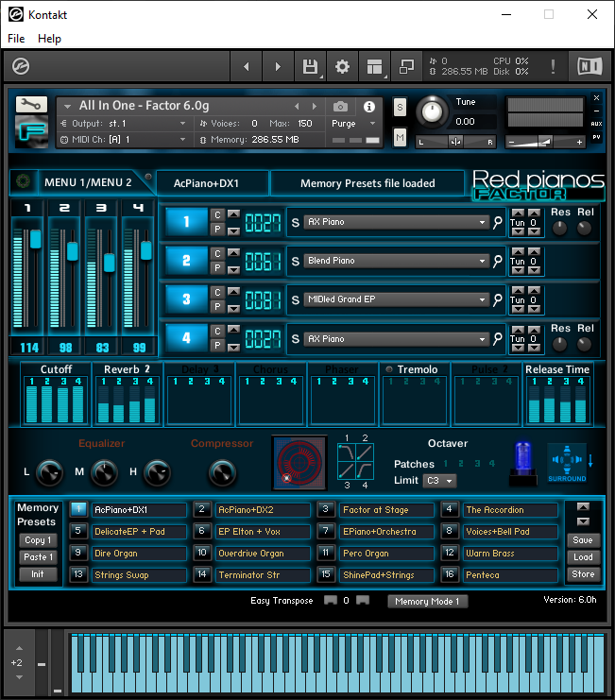Click the Paste 1 button
Image resolution: width=615 pixels, height=700 pixels.
38,557
